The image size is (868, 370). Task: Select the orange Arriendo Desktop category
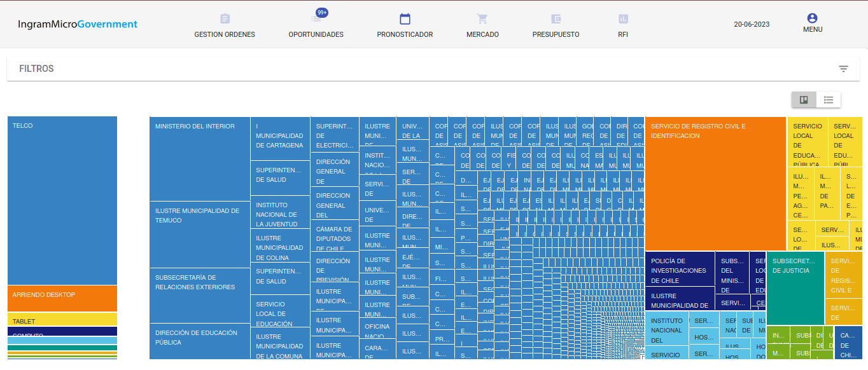click(x=62, y=298)
